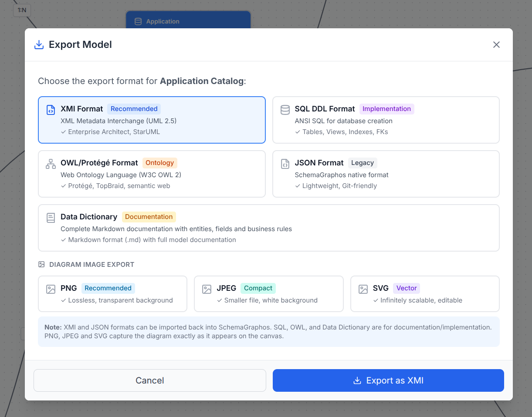Click the download icon in the dialog header
Screen dimensions: 532x417
coord(39,44)
